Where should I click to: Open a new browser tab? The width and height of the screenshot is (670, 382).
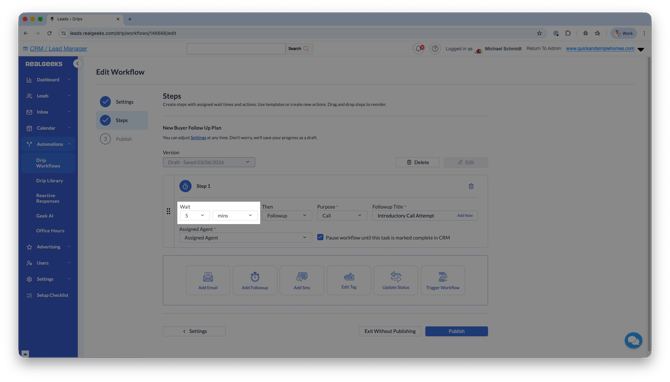tap(130, 19)
